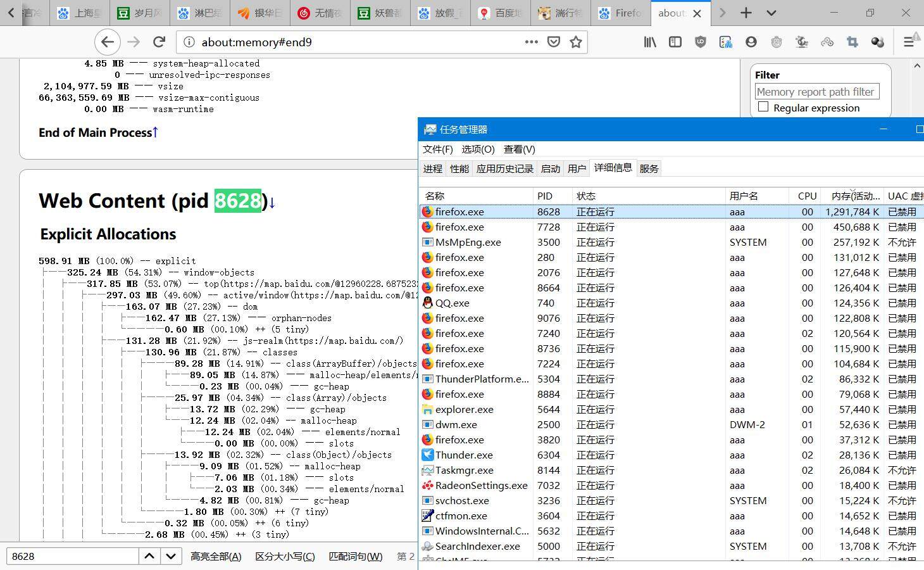Sort processes by 名称 name column
This screenshot has height=570, width=924.
point(476,196)
